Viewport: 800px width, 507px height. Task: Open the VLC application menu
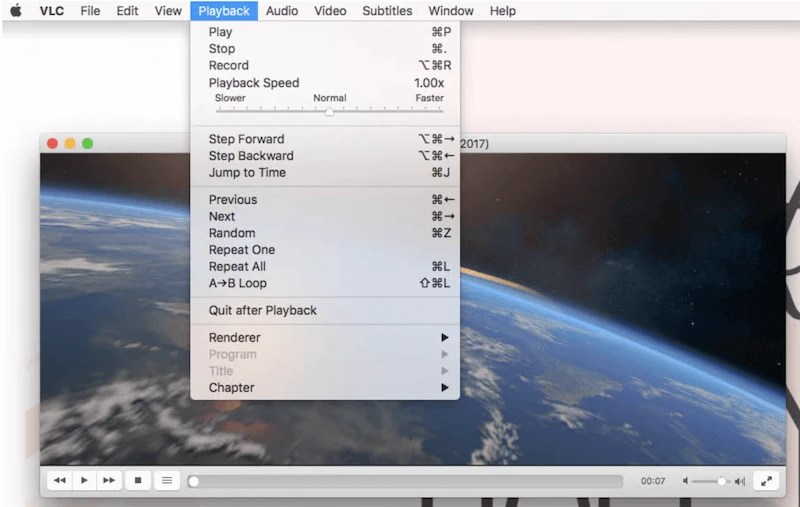tap(52, 11)
